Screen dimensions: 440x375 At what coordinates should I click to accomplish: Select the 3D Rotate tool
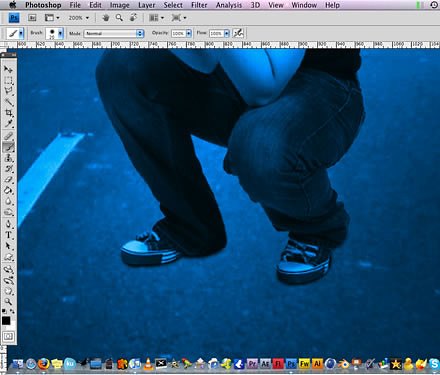pyautogui.click(x=8, y=269)
